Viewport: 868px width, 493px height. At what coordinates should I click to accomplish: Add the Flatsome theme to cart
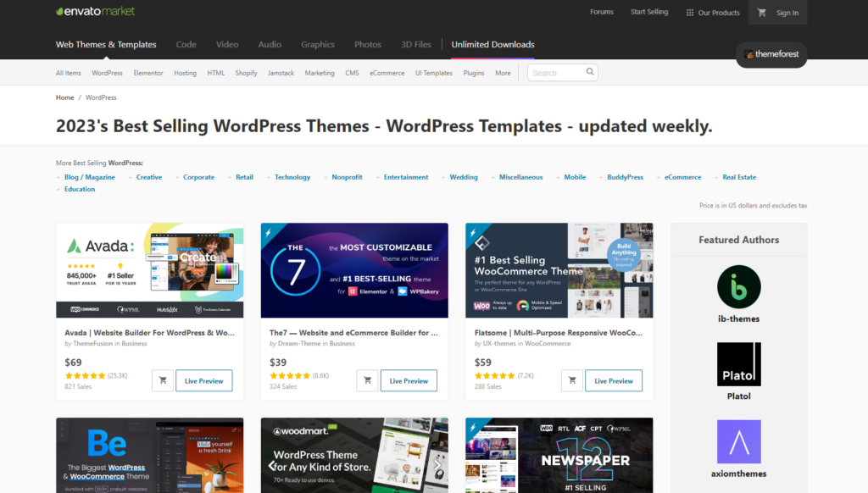572,380
